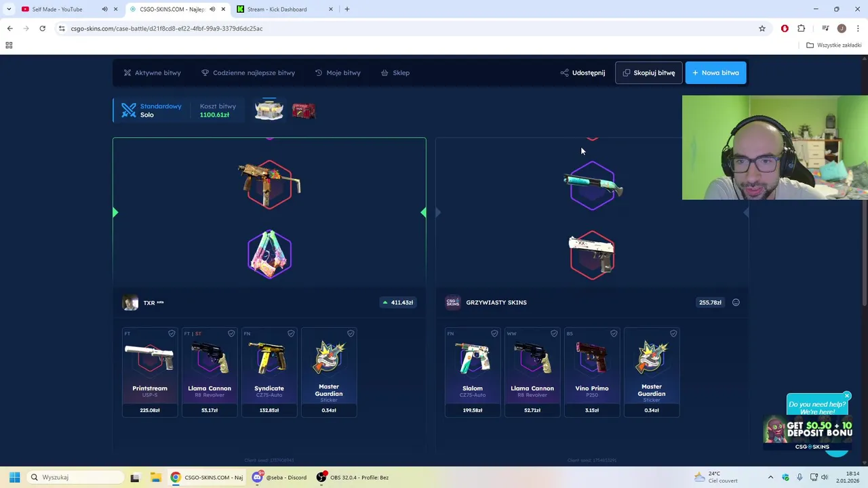This screenshot has height=488, width=868.
Task: Click the address bar URL
Action: pos(167,28)
